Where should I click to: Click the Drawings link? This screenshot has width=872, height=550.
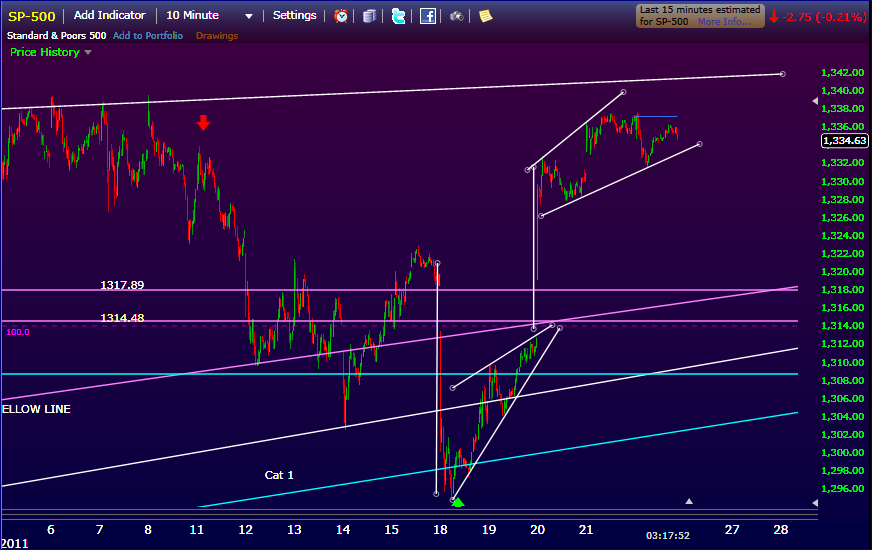217,36
